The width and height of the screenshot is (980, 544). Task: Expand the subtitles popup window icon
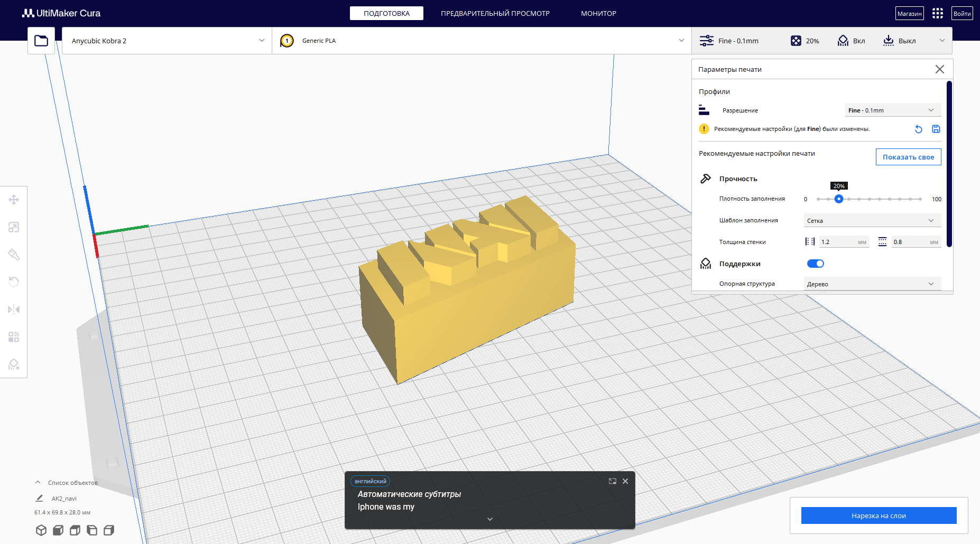click(x=613, y=481)
